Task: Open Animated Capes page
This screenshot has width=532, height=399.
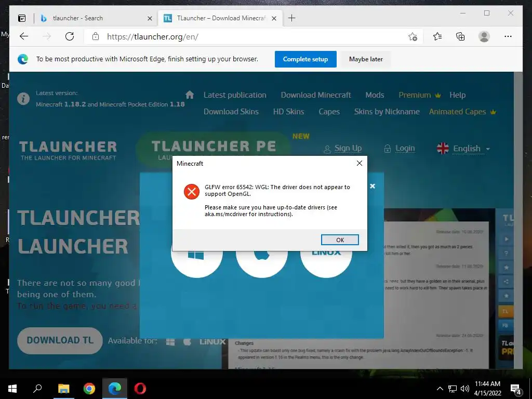Action: (x=462, y=112)
